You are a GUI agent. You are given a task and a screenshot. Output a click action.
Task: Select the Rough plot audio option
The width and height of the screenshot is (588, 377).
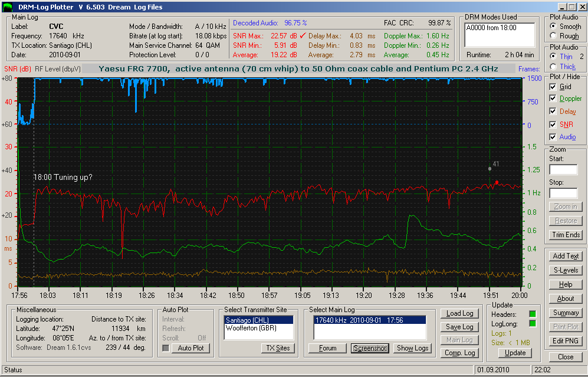(553, 35)
